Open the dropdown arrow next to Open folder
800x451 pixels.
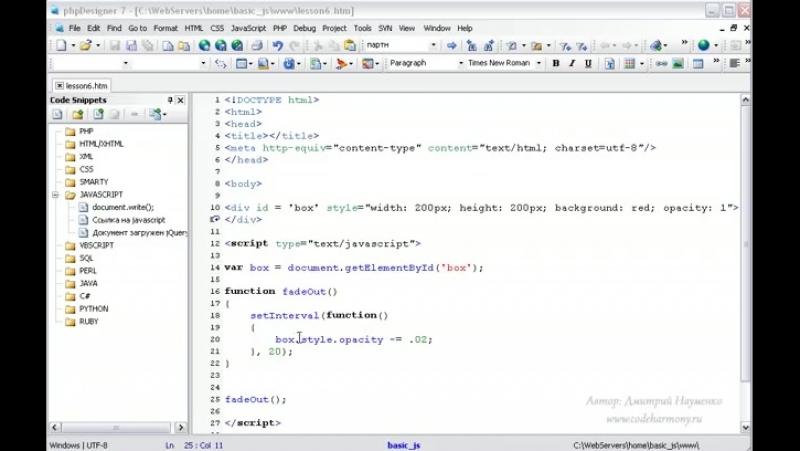coord(98,45)
